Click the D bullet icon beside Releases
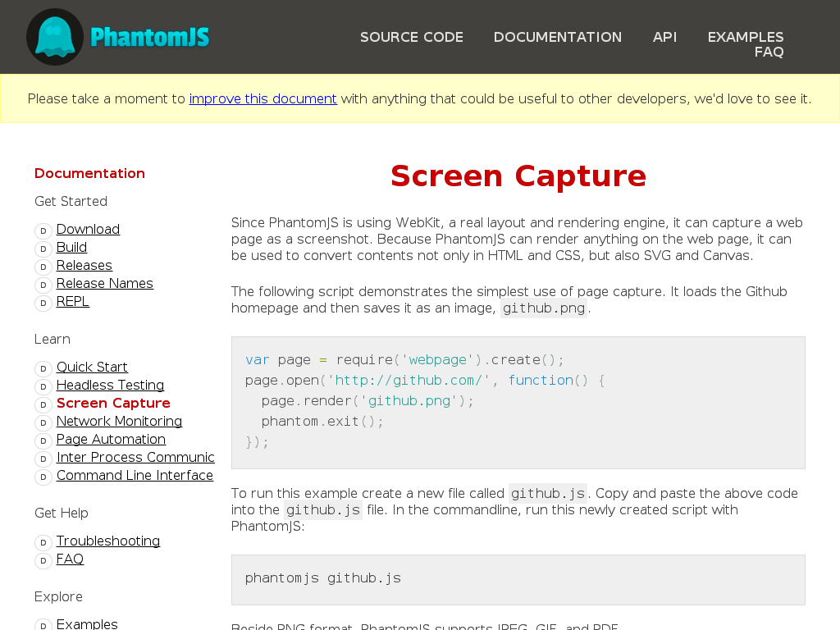 tap(43, 267)
